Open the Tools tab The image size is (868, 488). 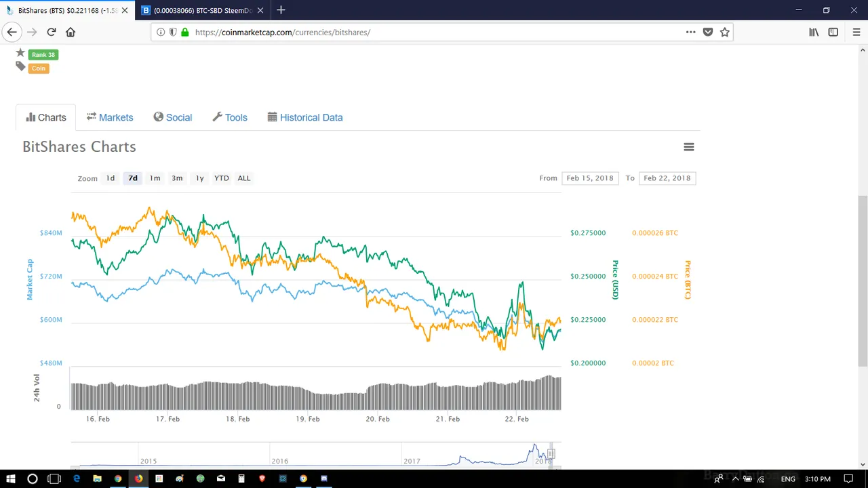click(230, 117)
